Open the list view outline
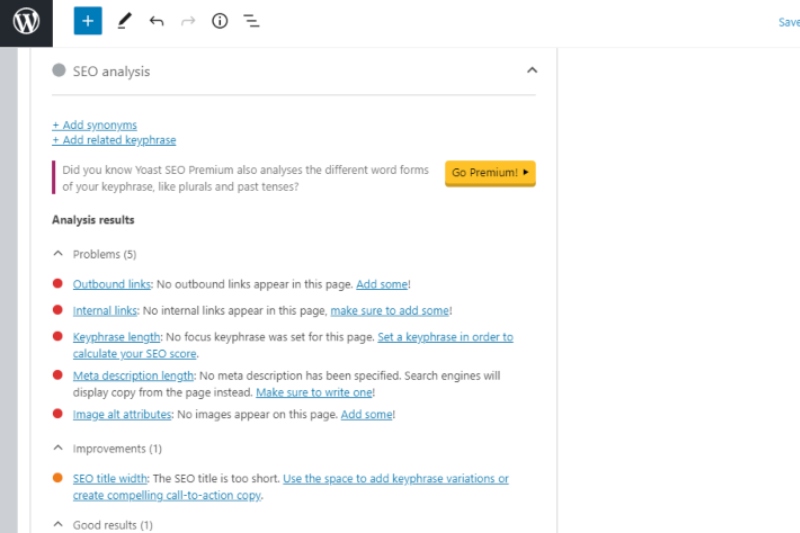Viewport: 800px width, 533px height. tap(251, 21)
